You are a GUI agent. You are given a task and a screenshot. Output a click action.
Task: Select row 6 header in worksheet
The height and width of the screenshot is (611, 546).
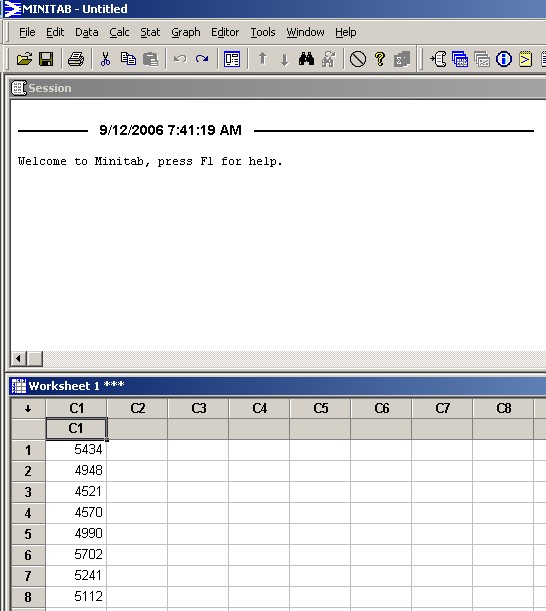28,555
